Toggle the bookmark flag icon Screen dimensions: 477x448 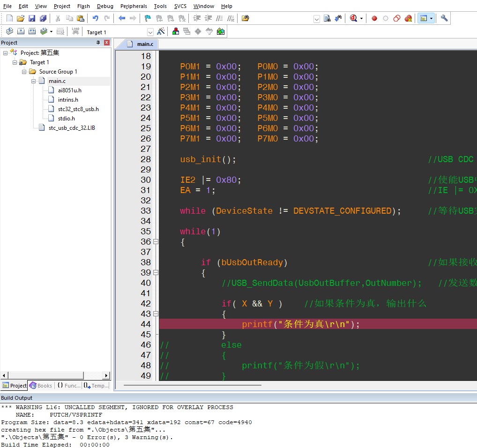pyautogui.click(x=147, y=18)
